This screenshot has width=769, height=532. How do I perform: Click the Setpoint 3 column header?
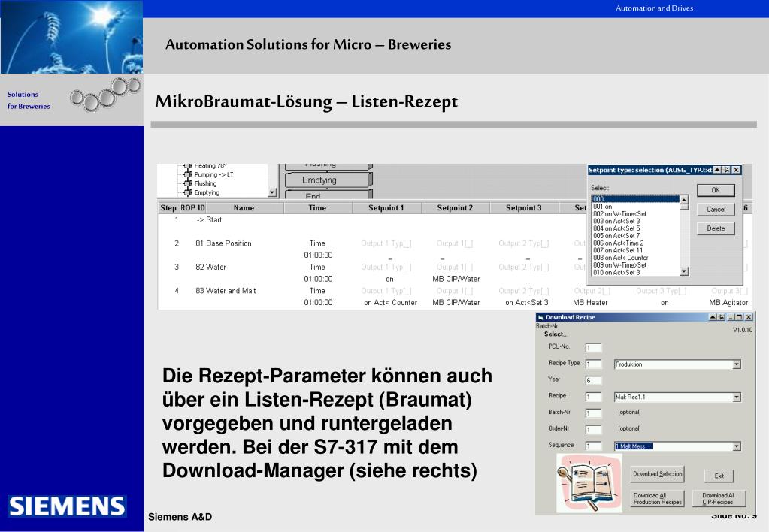[x=523, y=208]
